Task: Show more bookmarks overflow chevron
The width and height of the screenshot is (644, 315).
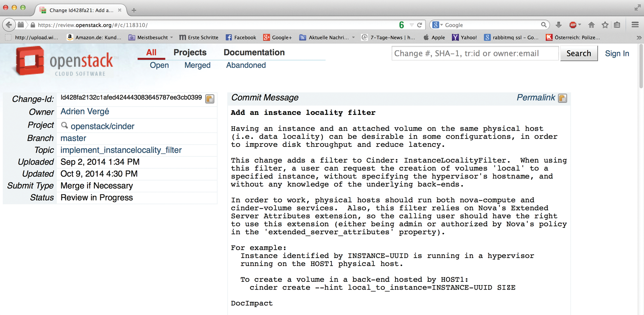Action: pos(639,38)
